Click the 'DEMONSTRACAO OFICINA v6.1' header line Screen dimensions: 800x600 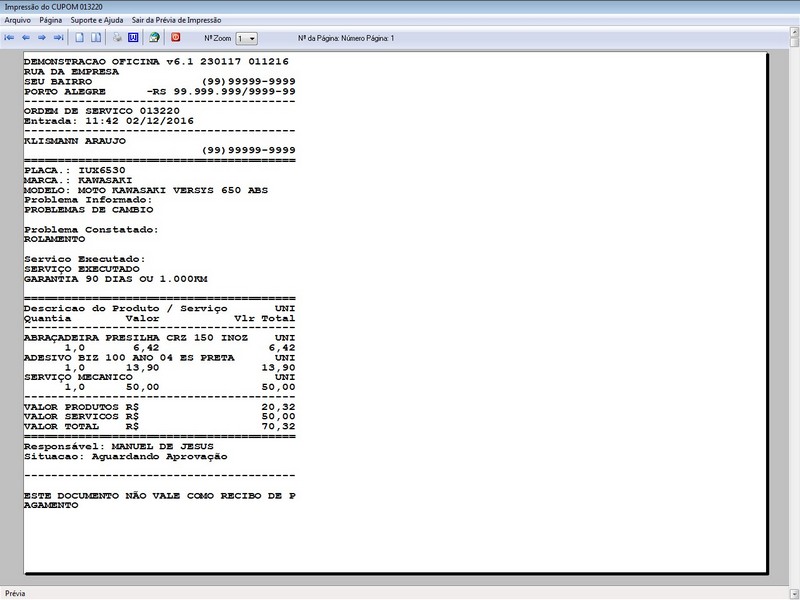tap(156, 62)
